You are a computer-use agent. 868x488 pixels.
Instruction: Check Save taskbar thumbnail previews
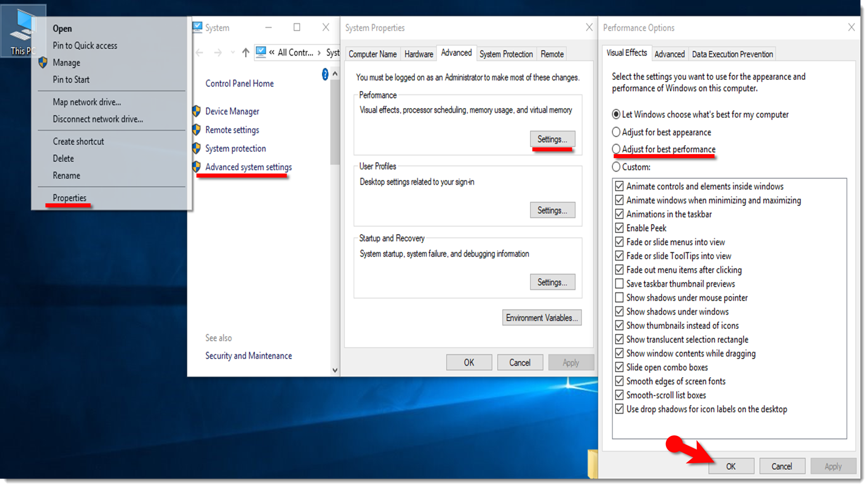(x=619, y=284)
